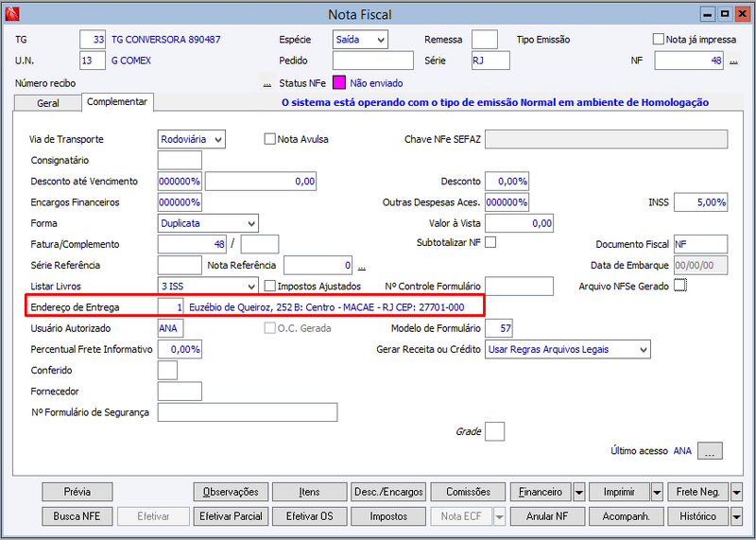Click the INSS field showing 5,00%
Viewport: 756px width, 540px height.
(x=701, y=202)
